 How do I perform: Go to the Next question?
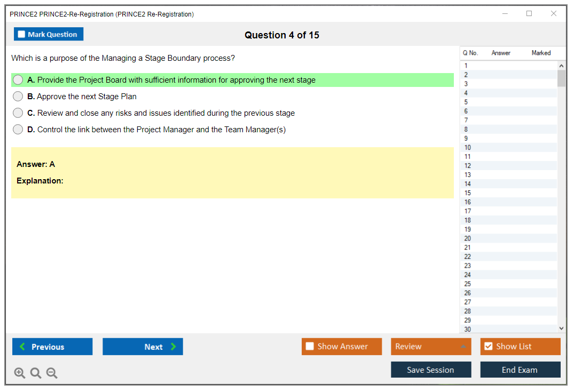[x=143, y=347]
